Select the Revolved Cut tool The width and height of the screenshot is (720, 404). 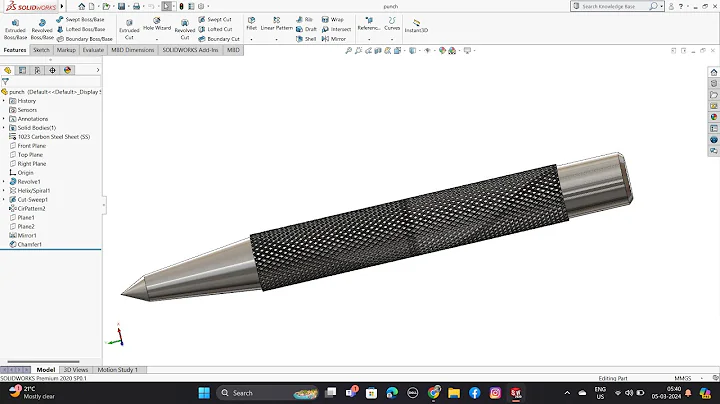pos(185,29)
